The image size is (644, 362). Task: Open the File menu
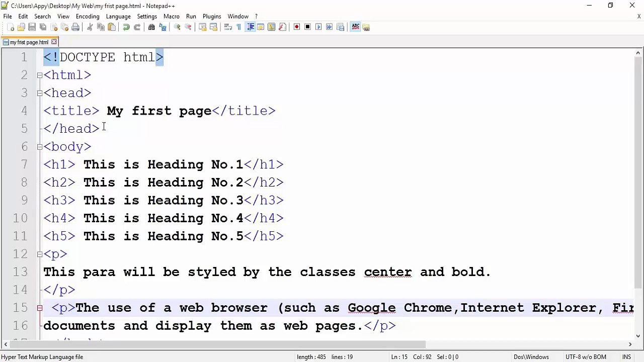(8, 17)
